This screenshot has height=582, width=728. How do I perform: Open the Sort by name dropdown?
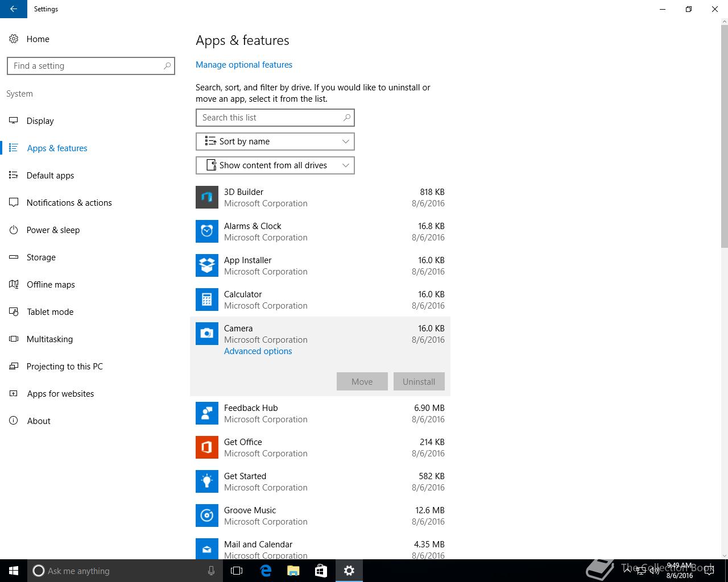[275, 142]
